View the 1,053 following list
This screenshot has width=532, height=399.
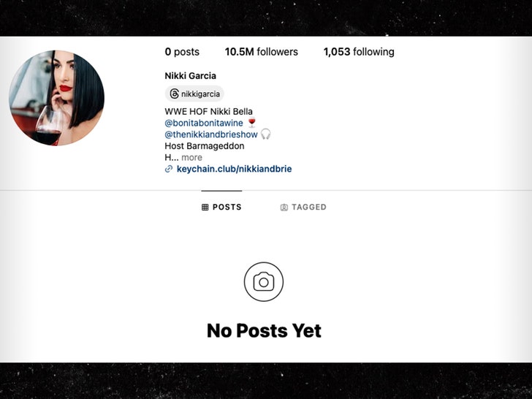[x=359, y=52]
